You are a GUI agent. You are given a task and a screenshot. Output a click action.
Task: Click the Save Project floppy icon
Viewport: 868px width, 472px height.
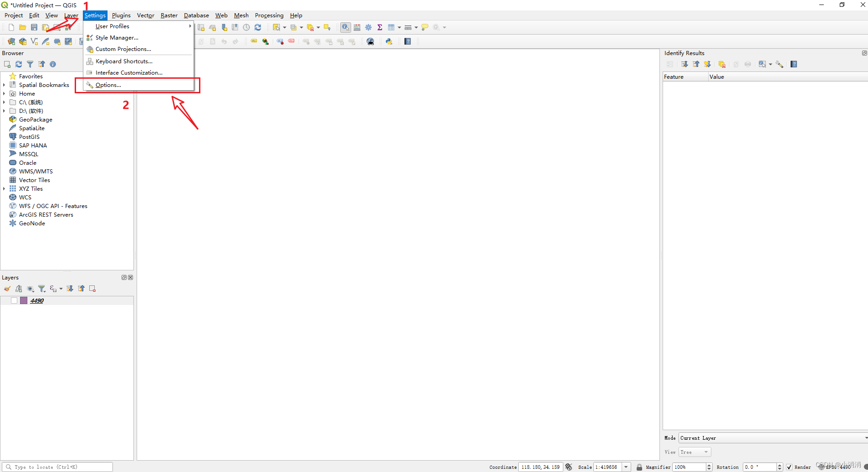click(x=34, y=27)
